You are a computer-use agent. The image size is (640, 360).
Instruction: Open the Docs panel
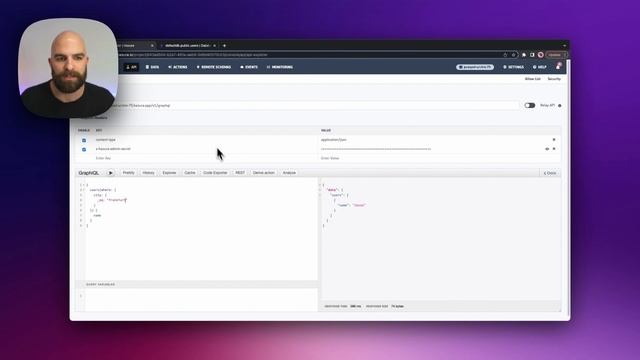point(550,173)
